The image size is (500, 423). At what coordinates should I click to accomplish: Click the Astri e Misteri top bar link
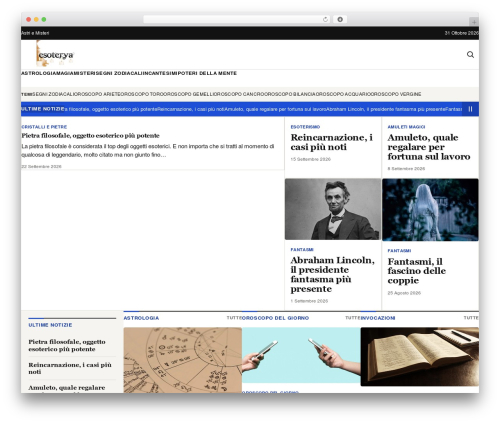[x=35, y=33]
